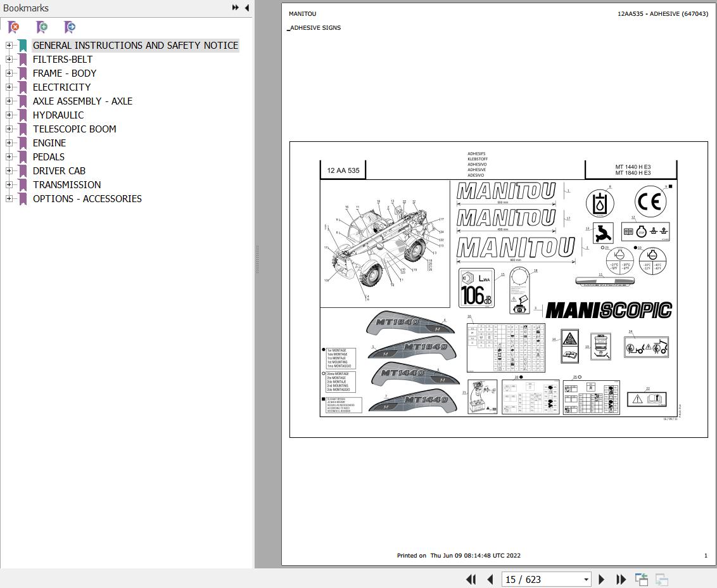The width and height of the screenshot is (717, 588).
Task: Select GENERAL INSTRUCTIONS AND SAFETY NOTICE bookmark
Action: click(x=136, y=45)
